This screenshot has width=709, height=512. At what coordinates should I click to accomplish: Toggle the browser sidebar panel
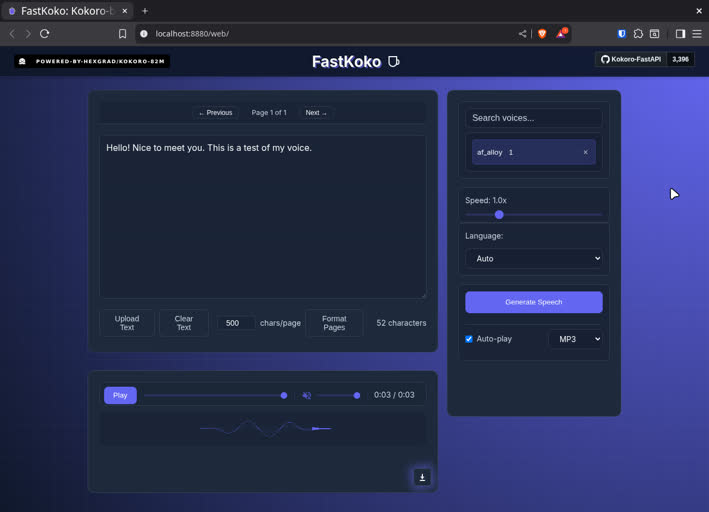(680, 34)
